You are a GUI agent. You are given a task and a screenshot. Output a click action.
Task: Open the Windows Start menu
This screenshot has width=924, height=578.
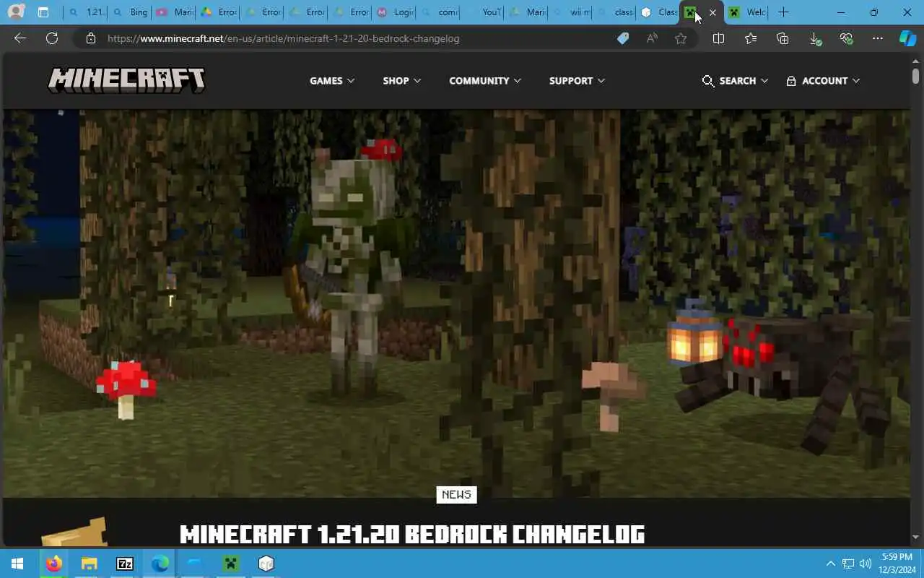tap(17, 564)
